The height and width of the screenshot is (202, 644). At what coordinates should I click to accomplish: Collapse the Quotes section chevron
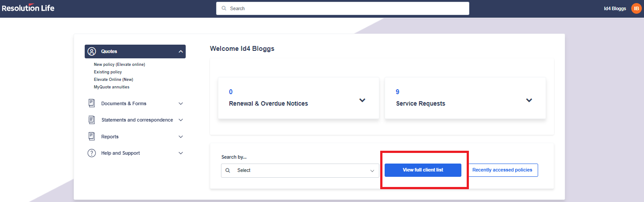click(180, 52)
